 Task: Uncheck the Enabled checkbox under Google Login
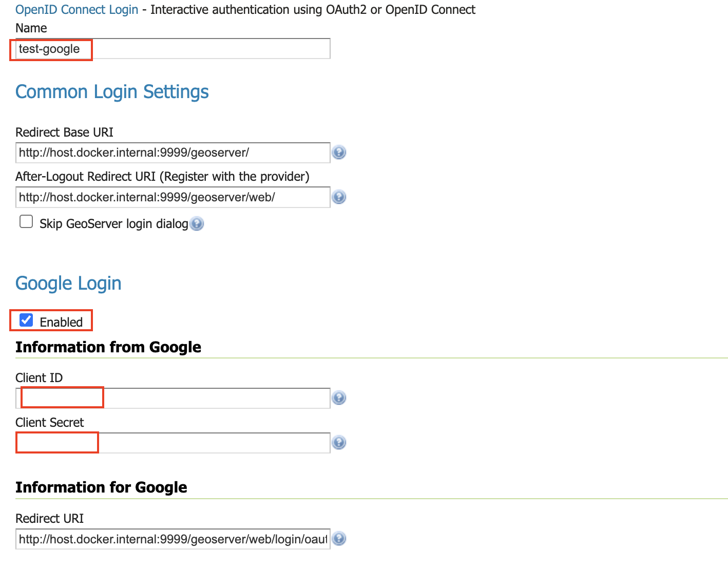(x=26, y=320)
